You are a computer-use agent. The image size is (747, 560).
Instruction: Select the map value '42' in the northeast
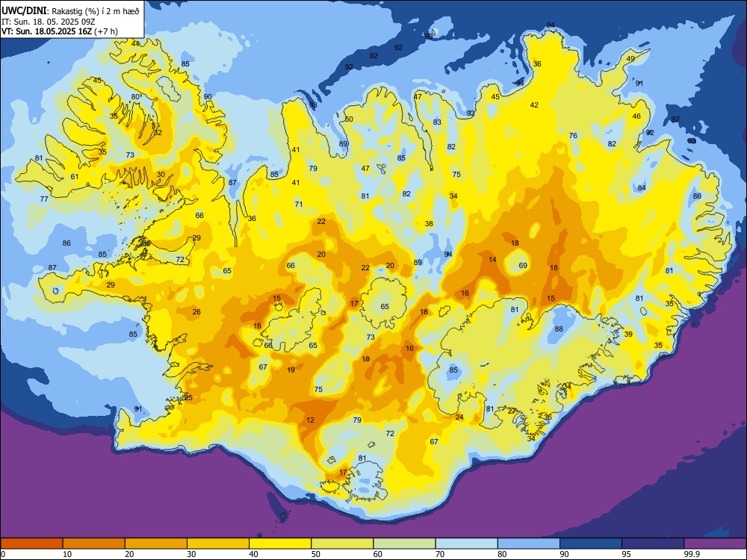coord(535,105)
